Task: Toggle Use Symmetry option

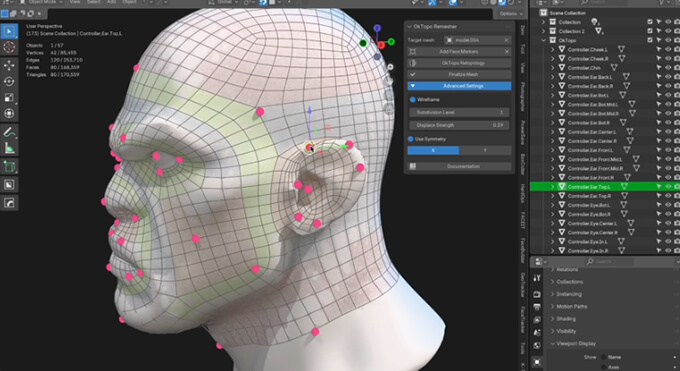Action: (x=410, y=139)
